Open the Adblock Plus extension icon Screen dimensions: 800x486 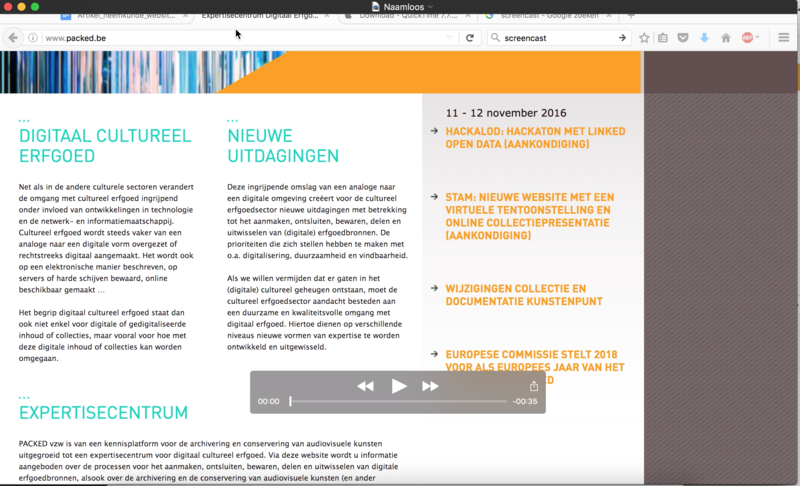click(x=748, y=38)
